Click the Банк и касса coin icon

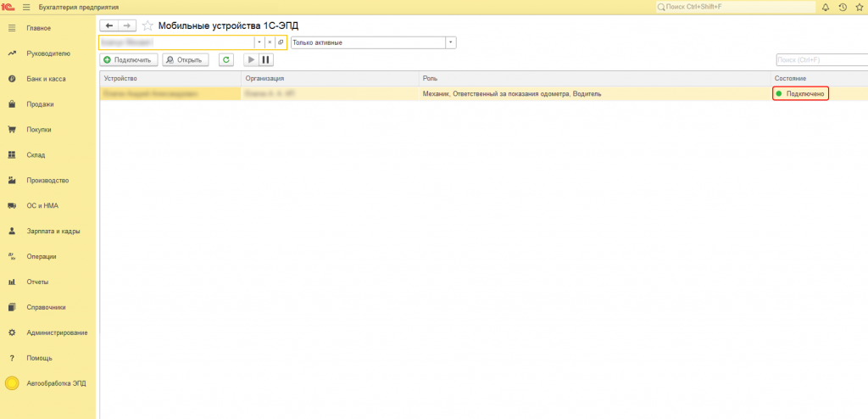coord(12,79)
